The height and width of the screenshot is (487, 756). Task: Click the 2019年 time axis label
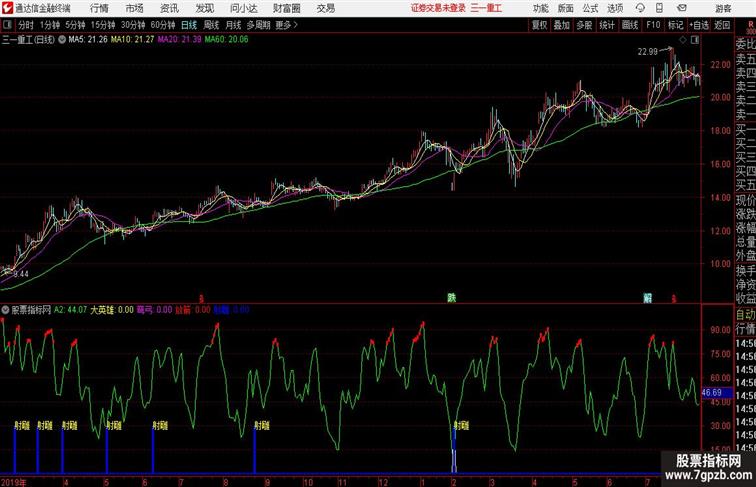pyautogui.click(x=14, y=482)
